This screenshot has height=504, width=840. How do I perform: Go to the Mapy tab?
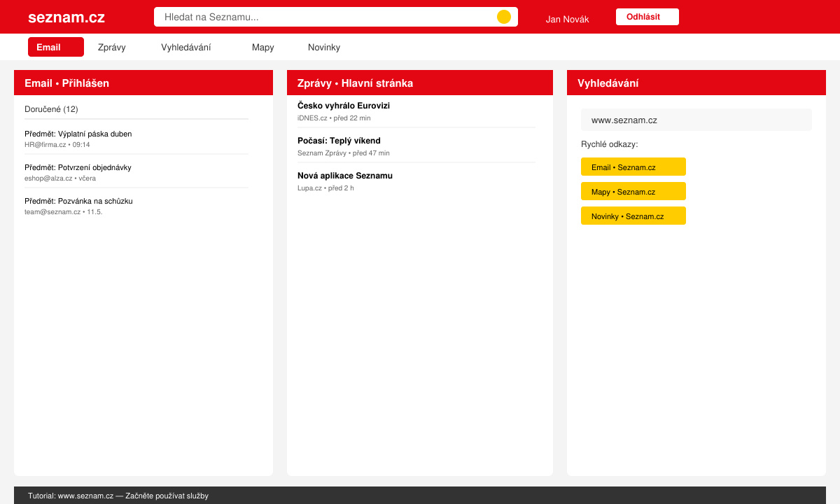tap(263, 48)
